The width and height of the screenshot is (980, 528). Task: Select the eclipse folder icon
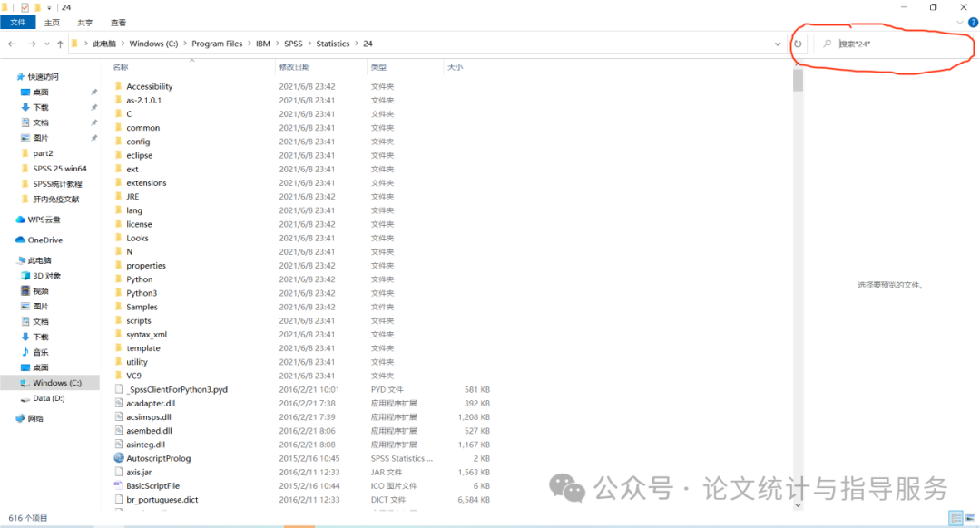click(118, 155)
